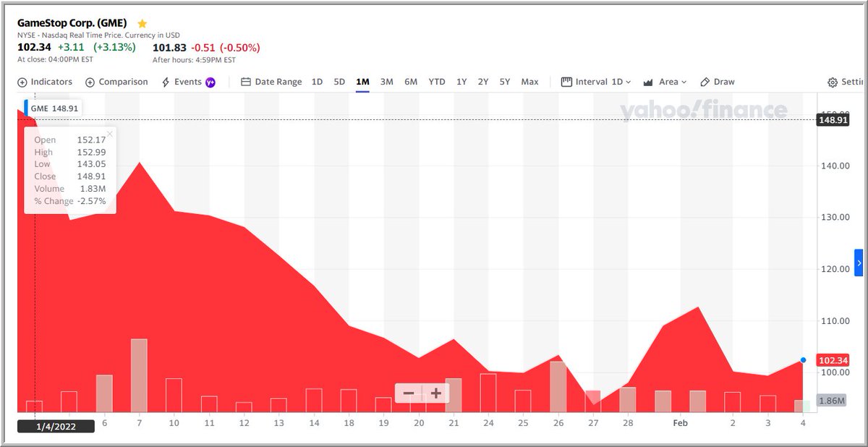Click the red 102.34 current price tag
Screen dimensions: 868x447
pos(832,360)
